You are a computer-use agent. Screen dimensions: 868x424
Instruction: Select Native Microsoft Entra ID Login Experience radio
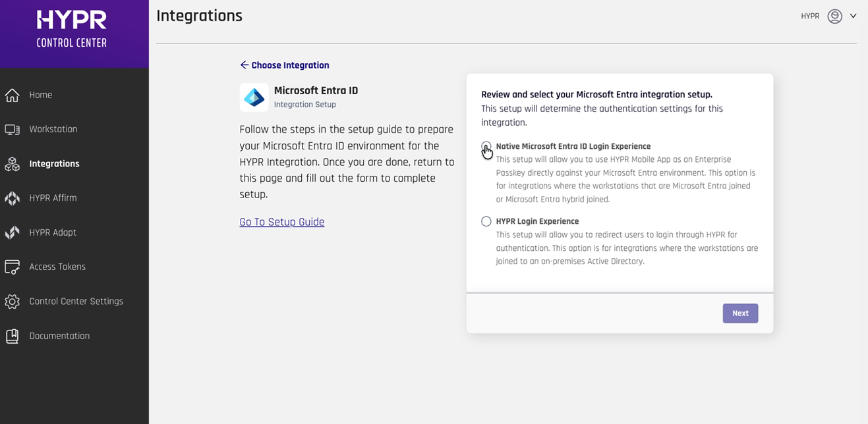pos(486,146)
